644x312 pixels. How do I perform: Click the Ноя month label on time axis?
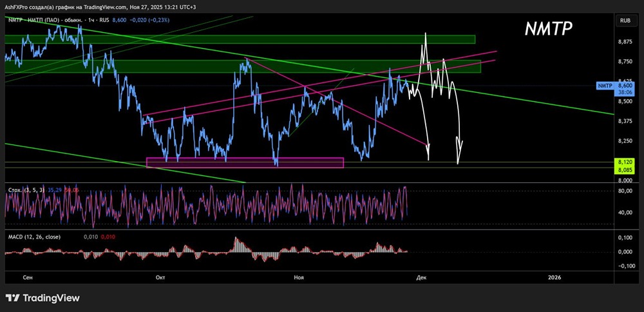coord(299,278)
